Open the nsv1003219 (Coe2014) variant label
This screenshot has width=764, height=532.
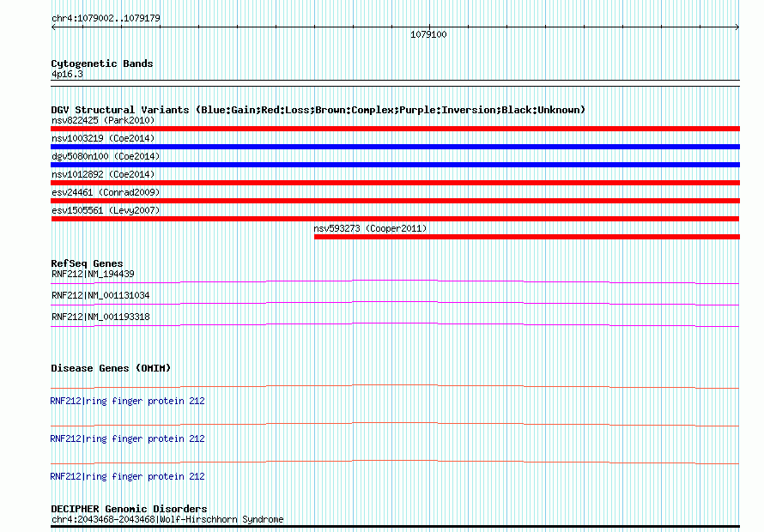click(x=103, y=138)
